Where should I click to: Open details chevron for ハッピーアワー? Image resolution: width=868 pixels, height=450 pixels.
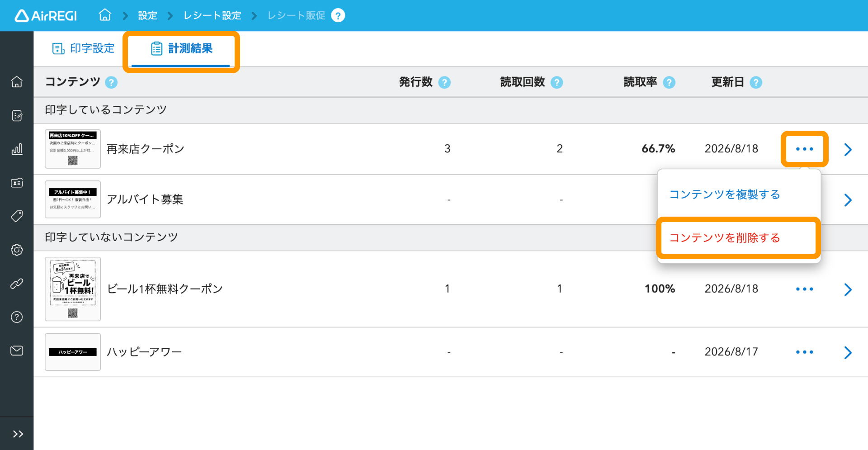point(848,352)
